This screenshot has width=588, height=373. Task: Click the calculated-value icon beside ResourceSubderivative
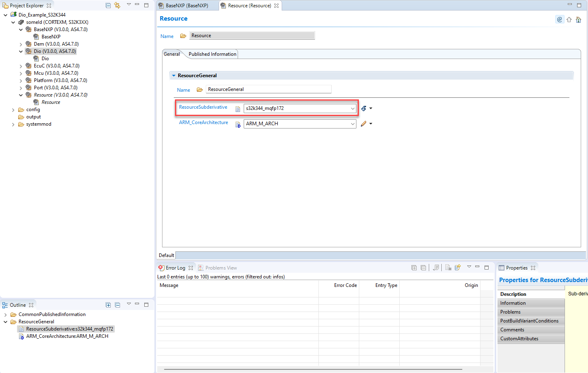(x=364, y=108)
